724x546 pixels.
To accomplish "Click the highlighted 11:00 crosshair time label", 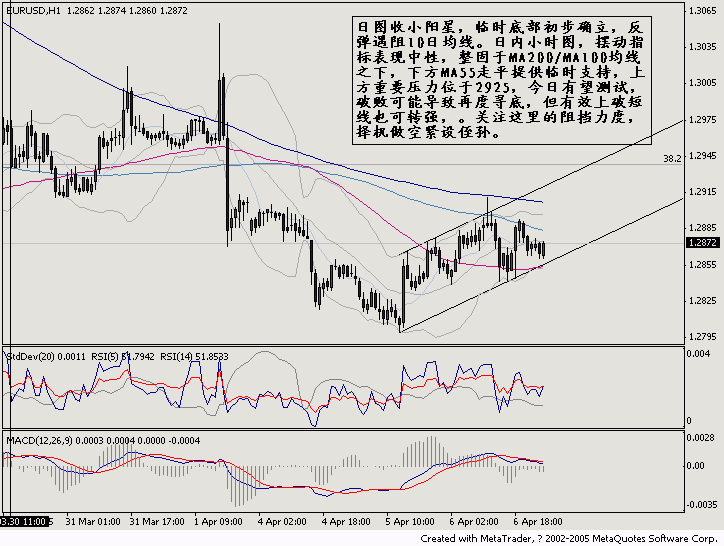I will point(24,522).
